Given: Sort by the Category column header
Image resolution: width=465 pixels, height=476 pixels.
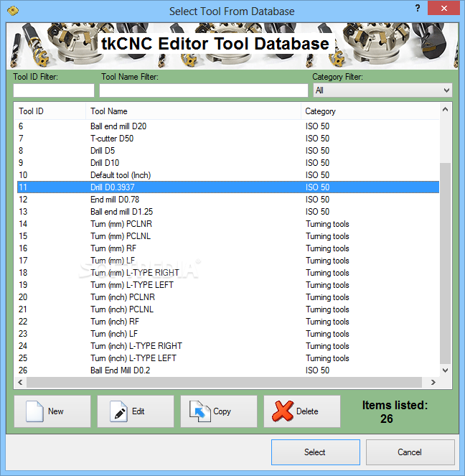Looking at the screenshot, I should pyautogui.click(x=370, y=111).
